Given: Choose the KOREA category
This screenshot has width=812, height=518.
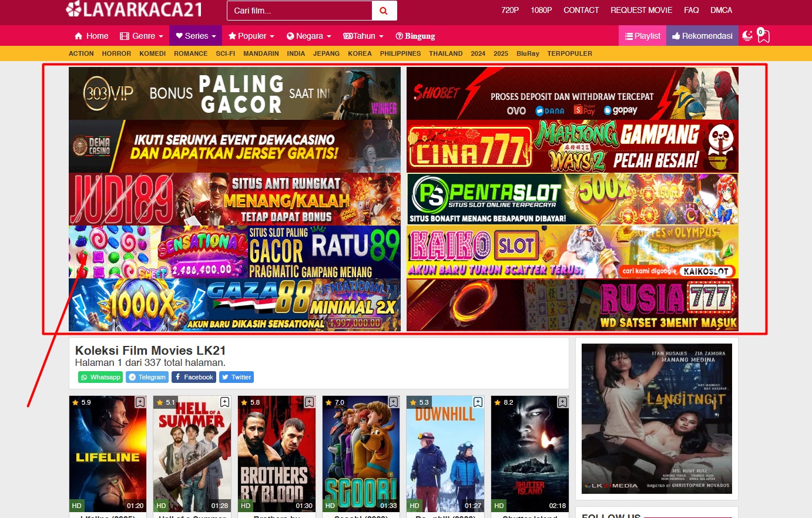Looking at the screenshot, I should 360,53.
